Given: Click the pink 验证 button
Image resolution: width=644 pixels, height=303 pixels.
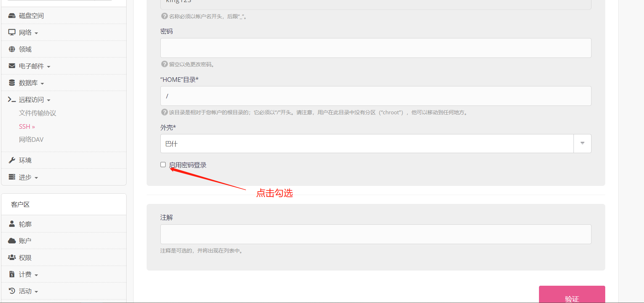Looking at the screenshot, I should [x=572, y=295].
